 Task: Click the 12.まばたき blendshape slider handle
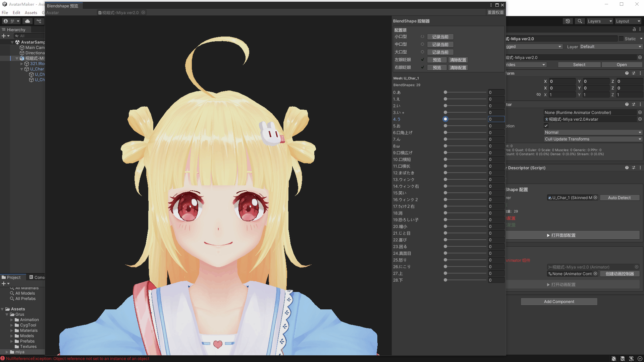(445, 173)
